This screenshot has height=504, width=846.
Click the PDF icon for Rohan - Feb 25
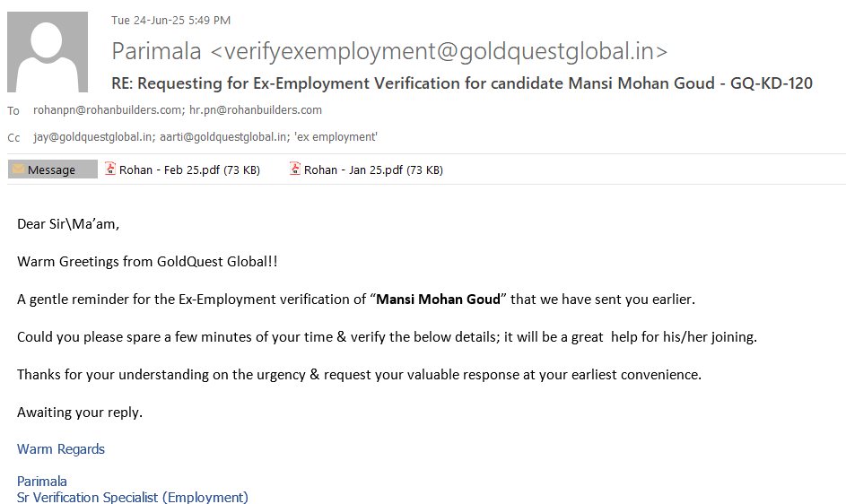click(110, 169)
